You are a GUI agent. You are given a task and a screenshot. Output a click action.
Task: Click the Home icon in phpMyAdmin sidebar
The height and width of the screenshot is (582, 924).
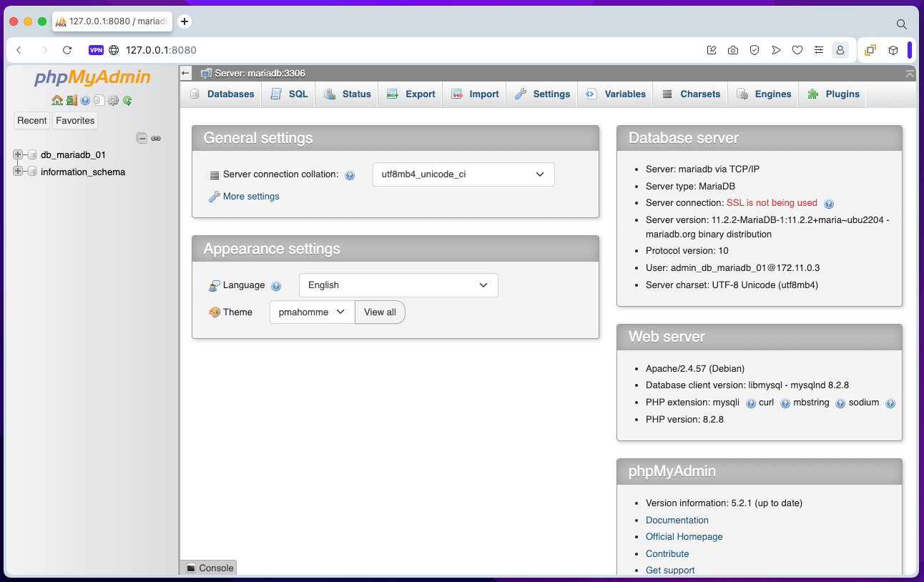(57, 101)
